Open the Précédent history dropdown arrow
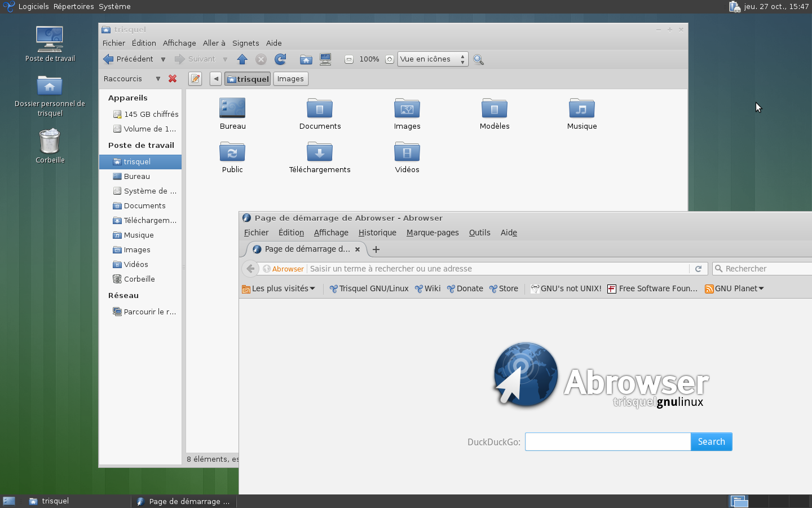 163,59
